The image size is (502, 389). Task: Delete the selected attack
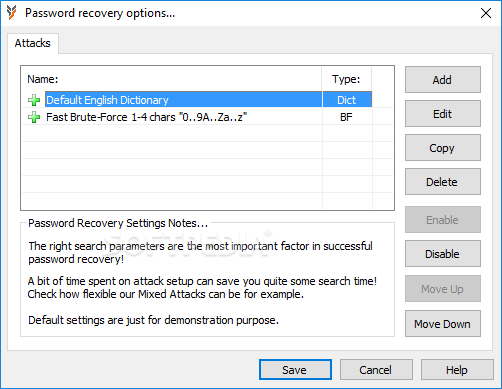click(x=443, y=182)
